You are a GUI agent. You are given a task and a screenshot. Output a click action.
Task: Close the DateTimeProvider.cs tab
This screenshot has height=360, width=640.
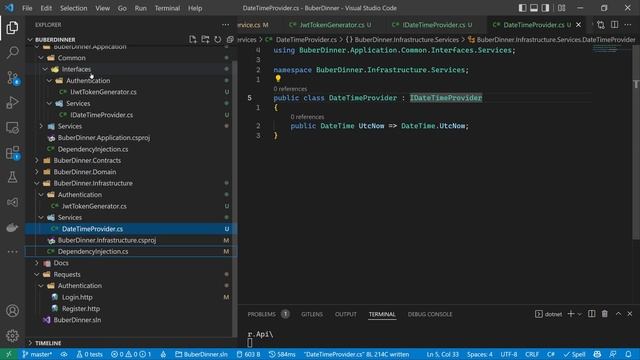point(578,25)
